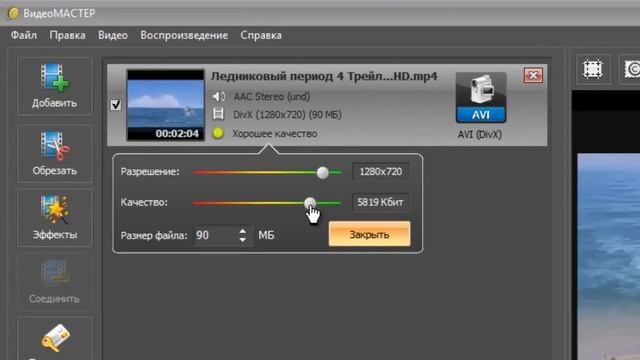Click the Качество slider handle

[310, 202]
